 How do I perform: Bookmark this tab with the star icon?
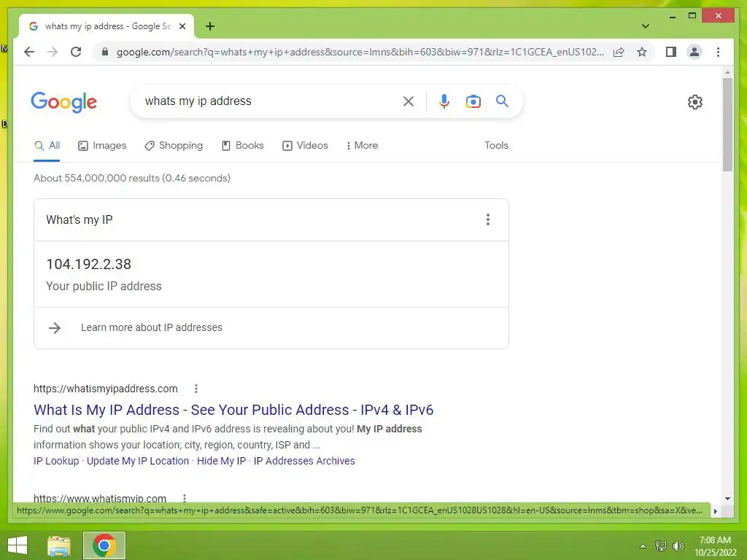(x=642, y=52)
